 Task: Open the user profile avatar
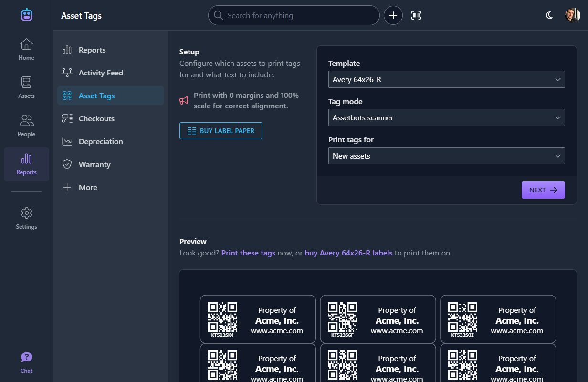[572, 15]
